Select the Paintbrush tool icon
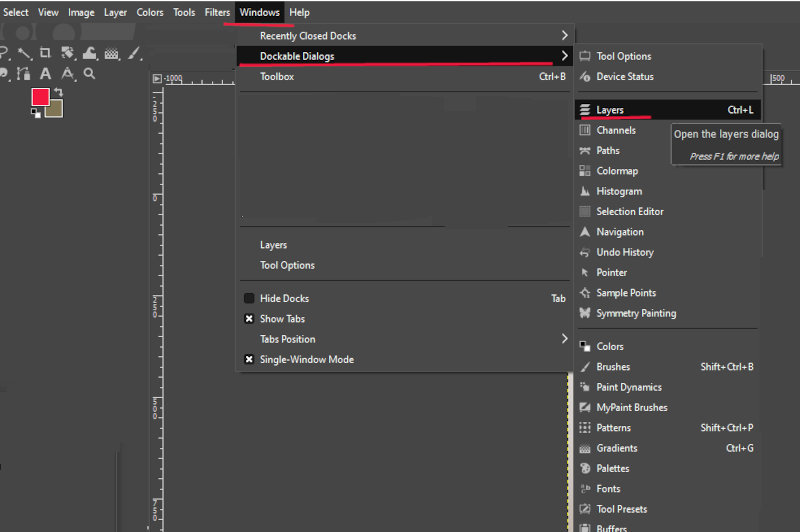The image size is (800, 532). (x=134, y=54)
